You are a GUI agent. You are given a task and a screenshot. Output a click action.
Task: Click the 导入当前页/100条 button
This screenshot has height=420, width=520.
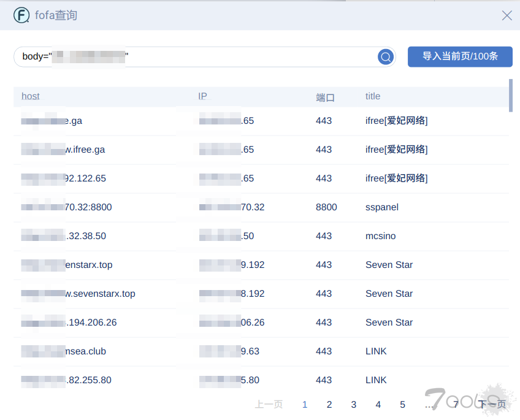pos(460,56)
